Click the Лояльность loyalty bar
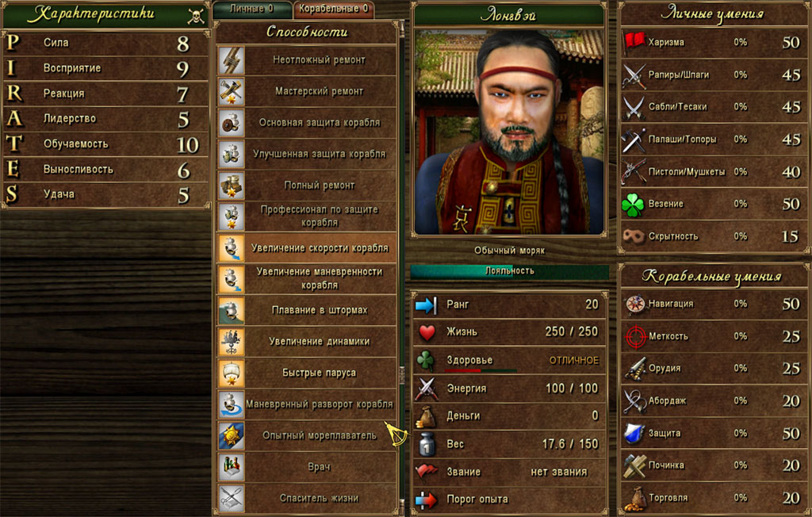The image size is (812, 517). click(510, 271)
